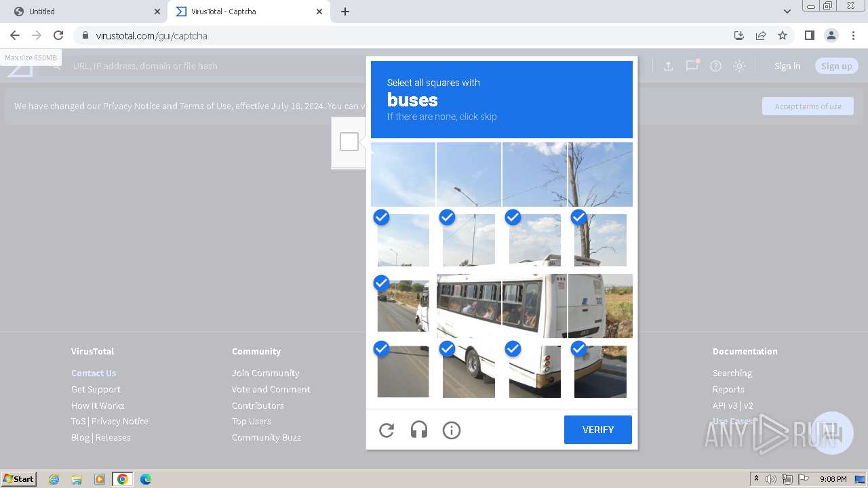Open Community Buzz link
The width and height of the screenshot is (868, 488).
point(266,437)
